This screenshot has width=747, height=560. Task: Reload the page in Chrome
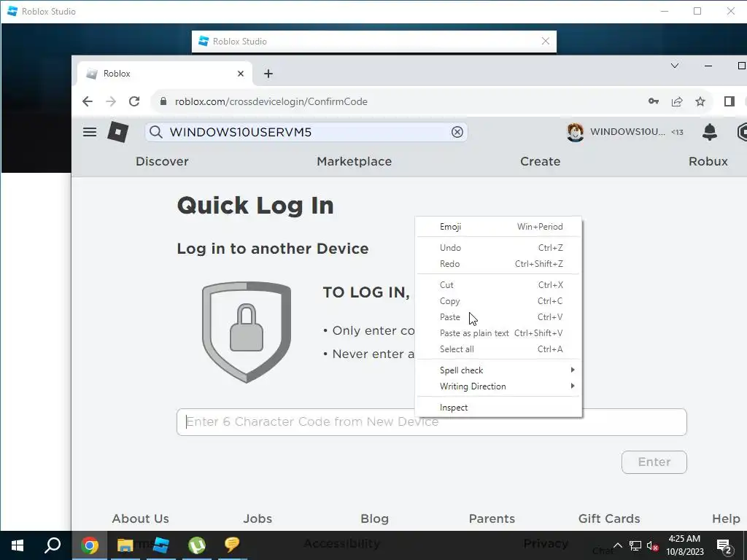134,101
